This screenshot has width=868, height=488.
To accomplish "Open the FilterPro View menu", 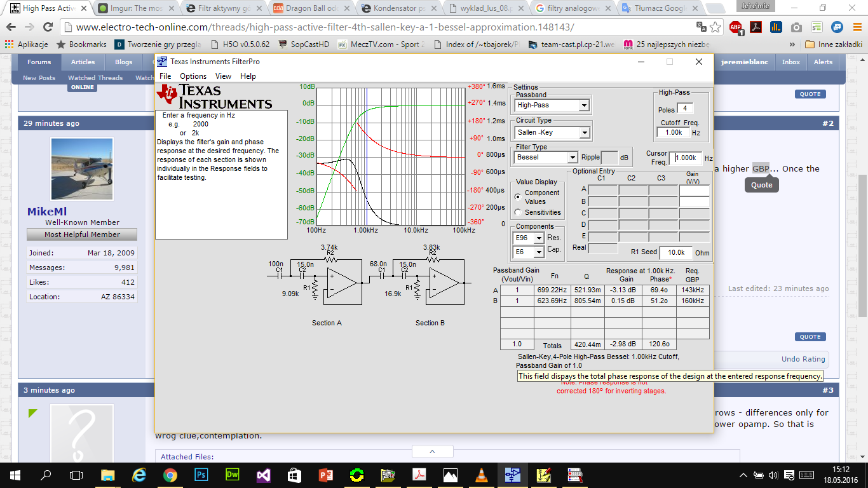I will point(223,76).
